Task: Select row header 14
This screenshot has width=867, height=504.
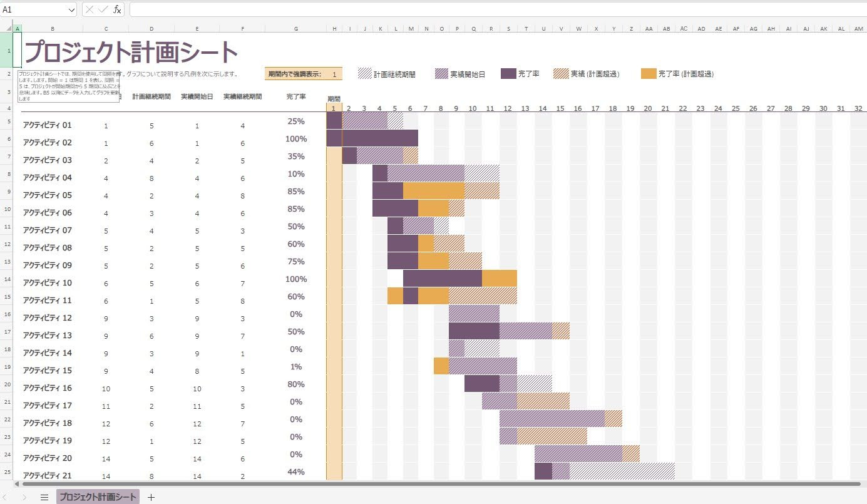Action: pos(6,279)
